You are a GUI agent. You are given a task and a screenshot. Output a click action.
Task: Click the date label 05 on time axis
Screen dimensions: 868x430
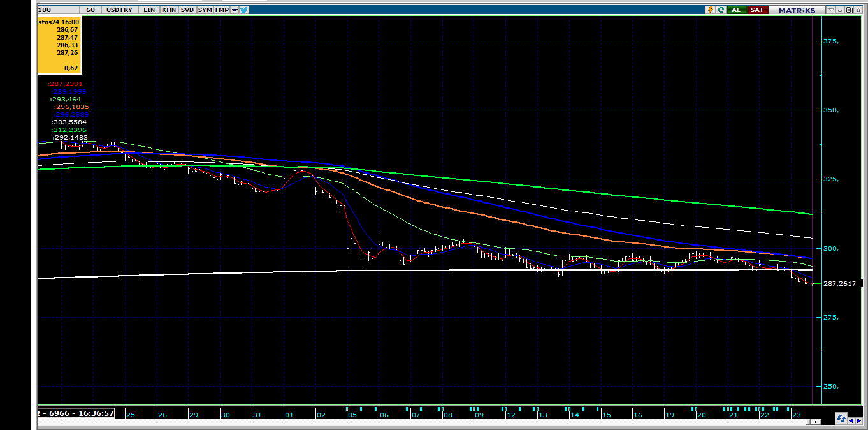click(352, 415)
